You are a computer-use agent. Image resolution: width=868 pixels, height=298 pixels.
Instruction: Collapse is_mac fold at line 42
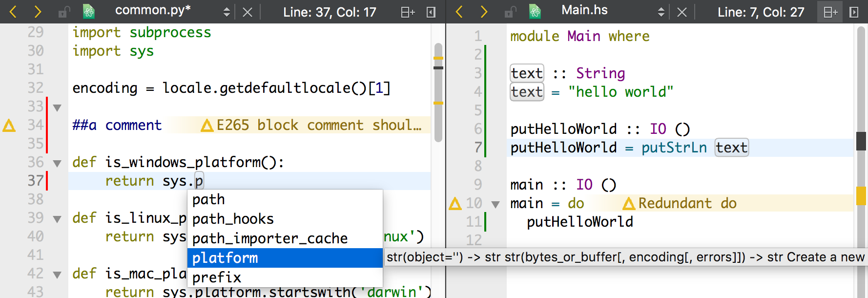click(57, 275)
